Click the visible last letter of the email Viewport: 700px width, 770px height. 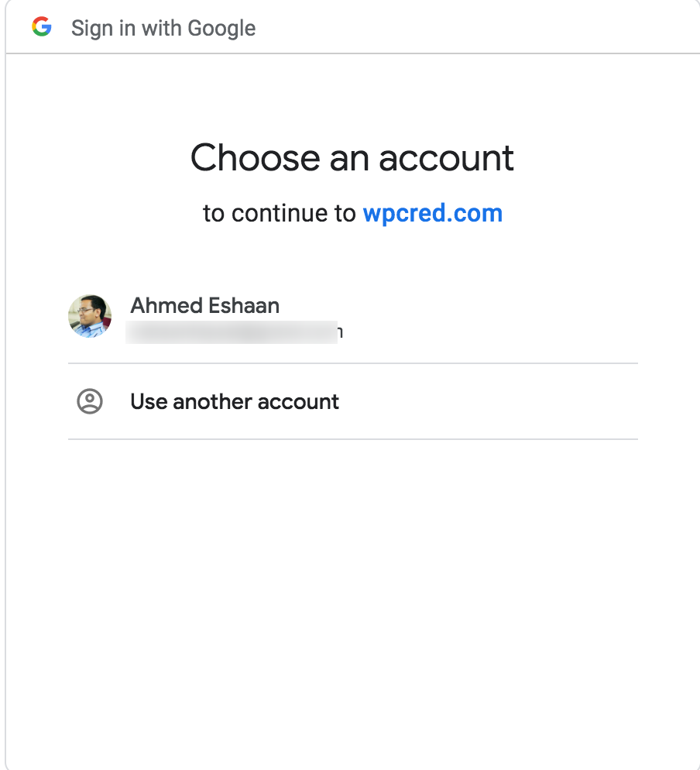click(340, 333)
